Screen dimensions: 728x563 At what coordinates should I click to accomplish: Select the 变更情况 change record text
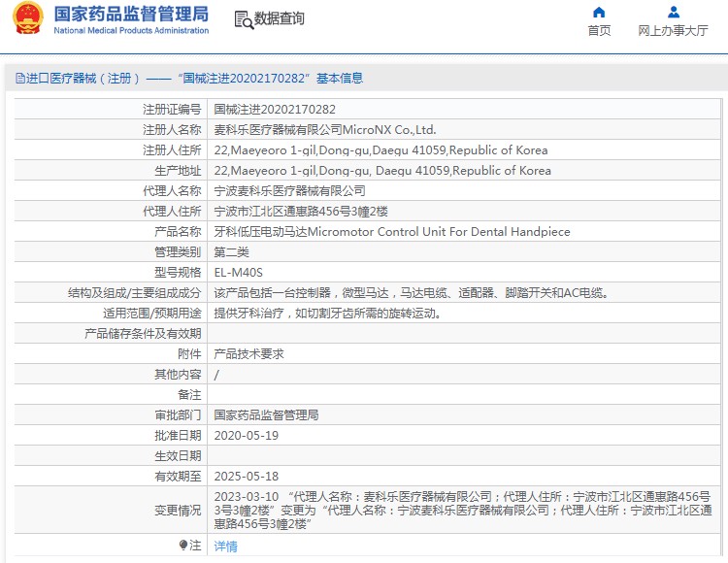[463, 510]
